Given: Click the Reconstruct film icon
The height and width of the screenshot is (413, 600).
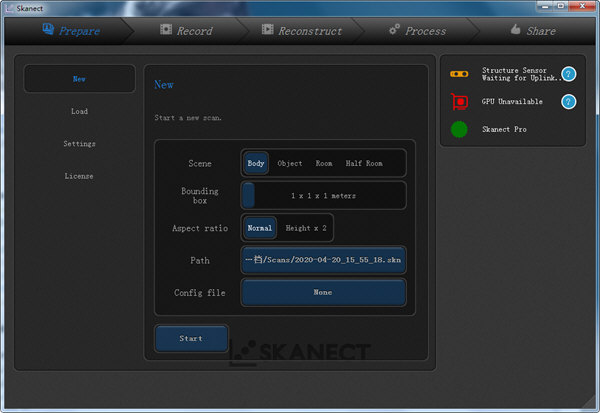Looking at the screenshot, I should tap(267, 29).
